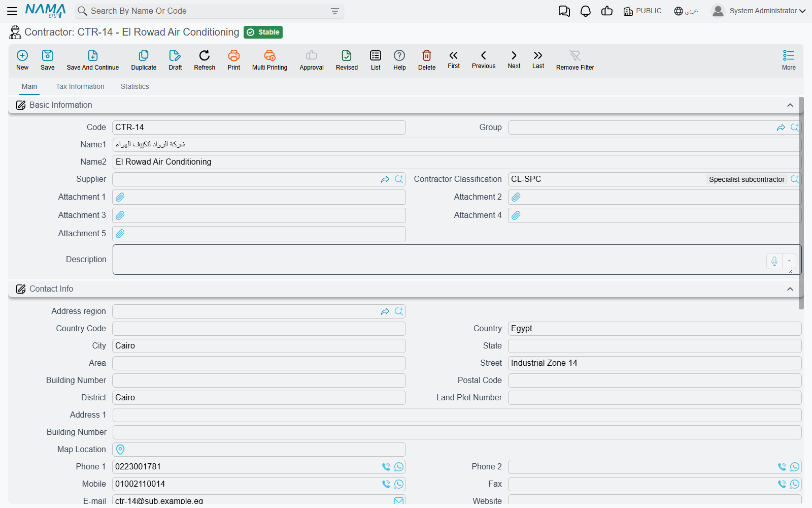The width and height of the screenshot is (812, 508).
Task: Click the Country field with Egypt
Action: pyautogui.click(x=655, y=329)
